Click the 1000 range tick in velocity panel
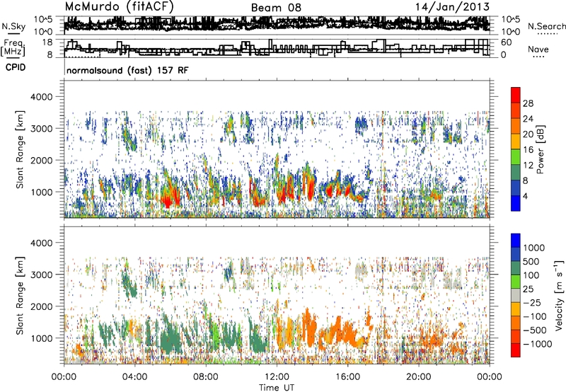 pyautogui.click(x=43, y=338)
